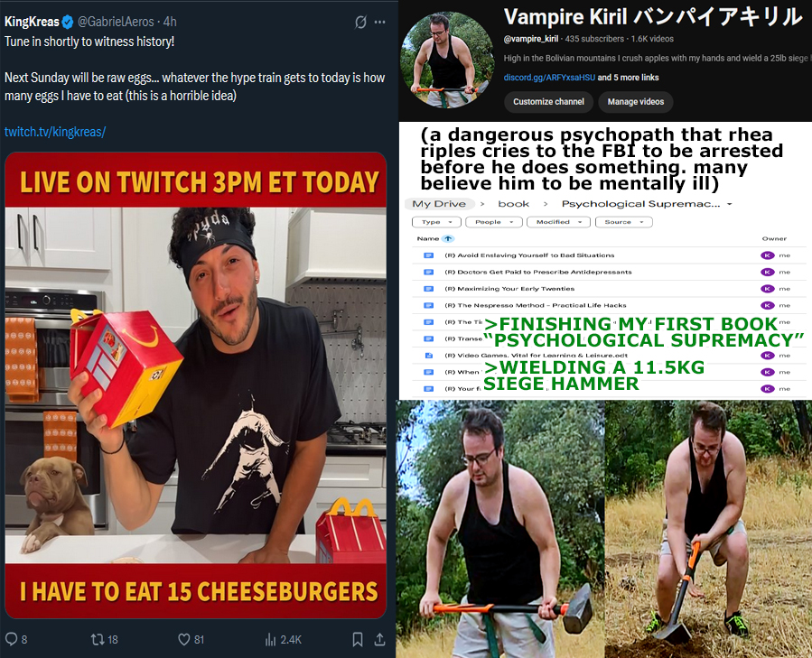812x658 pixels.
Task: Click the verified badge next to KingKreas
Action: (68, 22)
